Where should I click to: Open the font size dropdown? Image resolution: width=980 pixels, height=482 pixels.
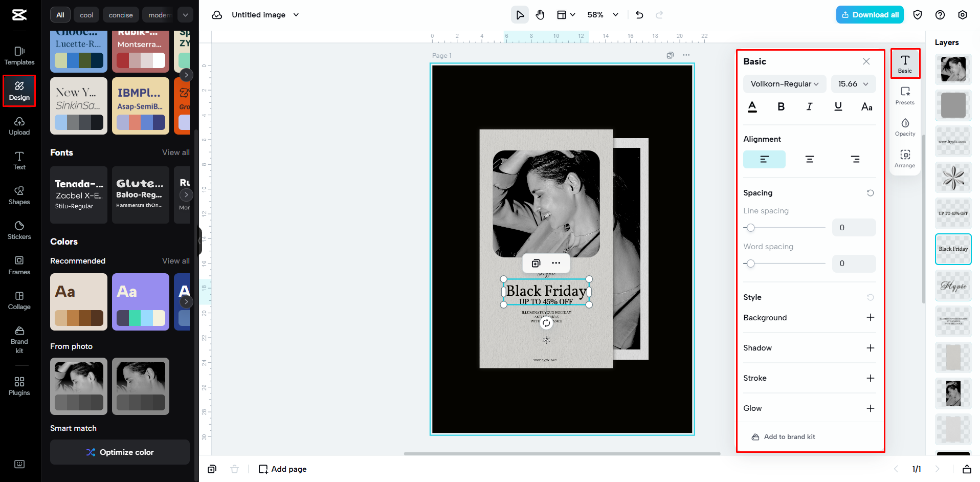click(853, 83)
